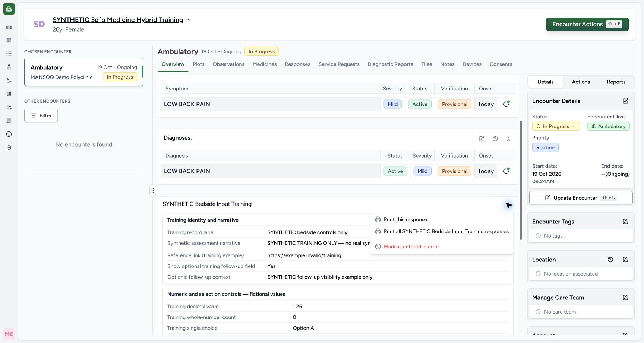
Task: Choose Print this response
Action: pyautogui.click(x=442, y=219)
